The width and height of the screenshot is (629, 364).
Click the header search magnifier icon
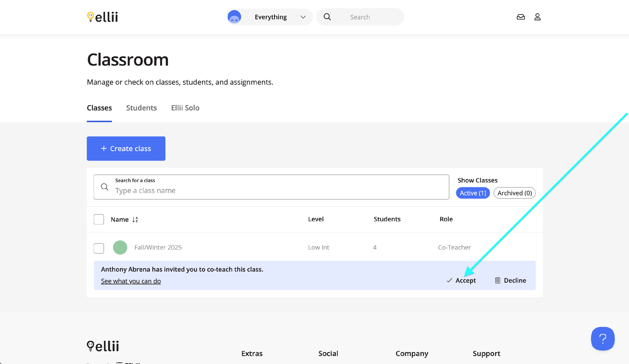[327, 17]
